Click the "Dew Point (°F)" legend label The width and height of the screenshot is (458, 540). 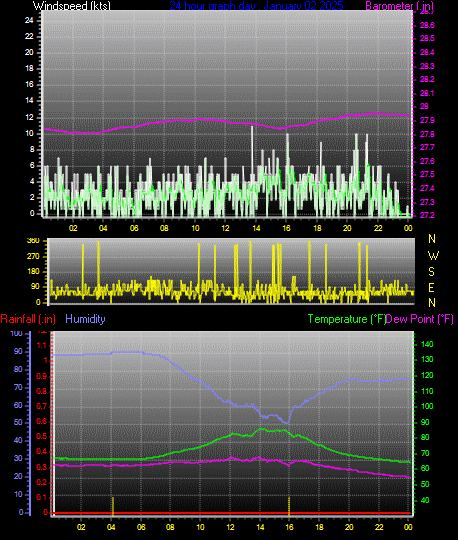point(419,319)
